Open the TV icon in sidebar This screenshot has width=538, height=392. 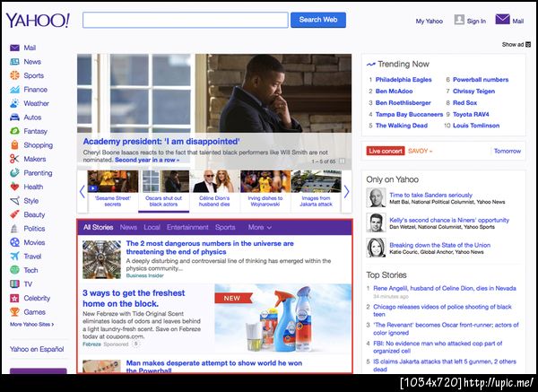click(14, 283)
